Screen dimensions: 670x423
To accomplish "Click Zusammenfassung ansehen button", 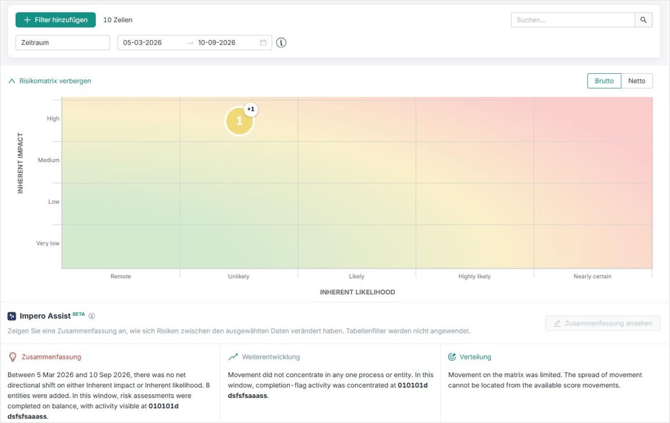I will (x=603, y=323).
